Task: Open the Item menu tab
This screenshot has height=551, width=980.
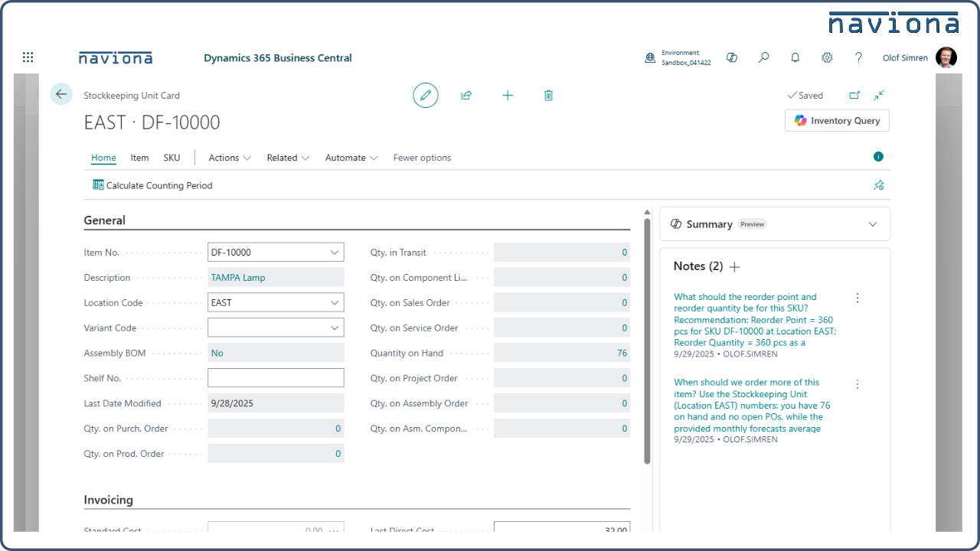Action: (139, 158)
